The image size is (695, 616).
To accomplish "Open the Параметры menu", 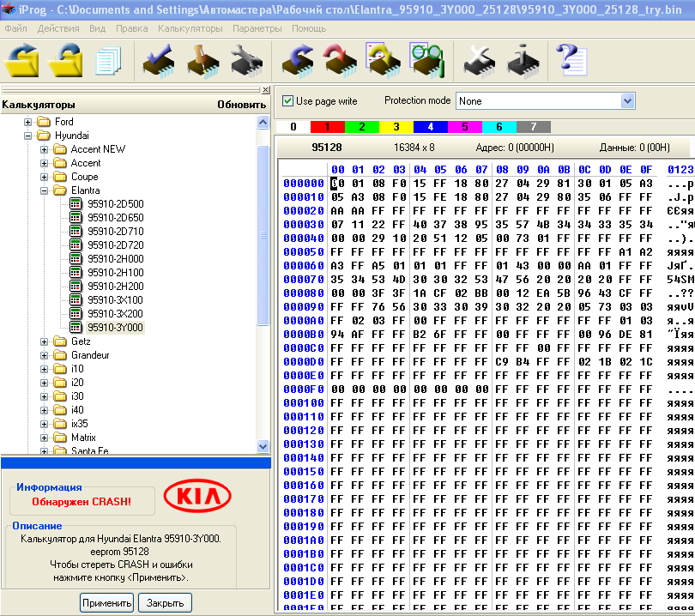I will (x=257, y=29).
